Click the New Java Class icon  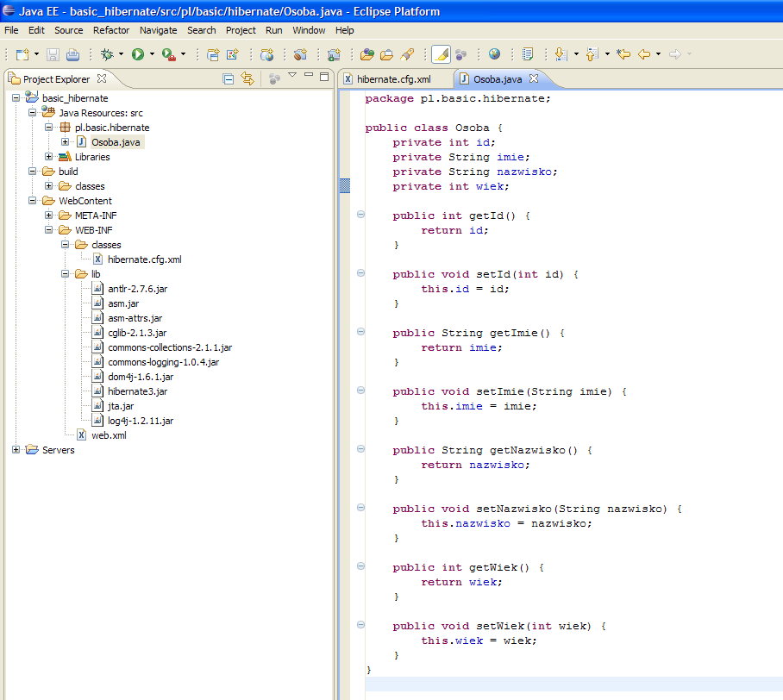233,54
